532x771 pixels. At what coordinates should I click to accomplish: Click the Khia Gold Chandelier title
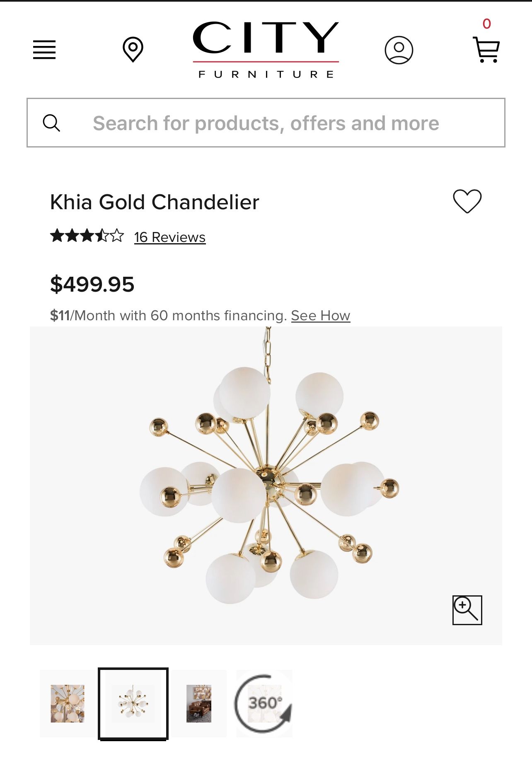pos(155,202)
